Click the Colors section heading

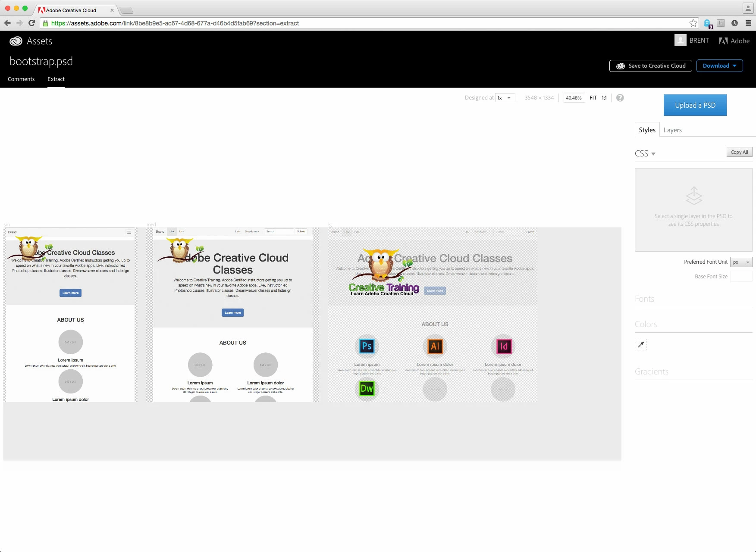[x=646, y=324]
